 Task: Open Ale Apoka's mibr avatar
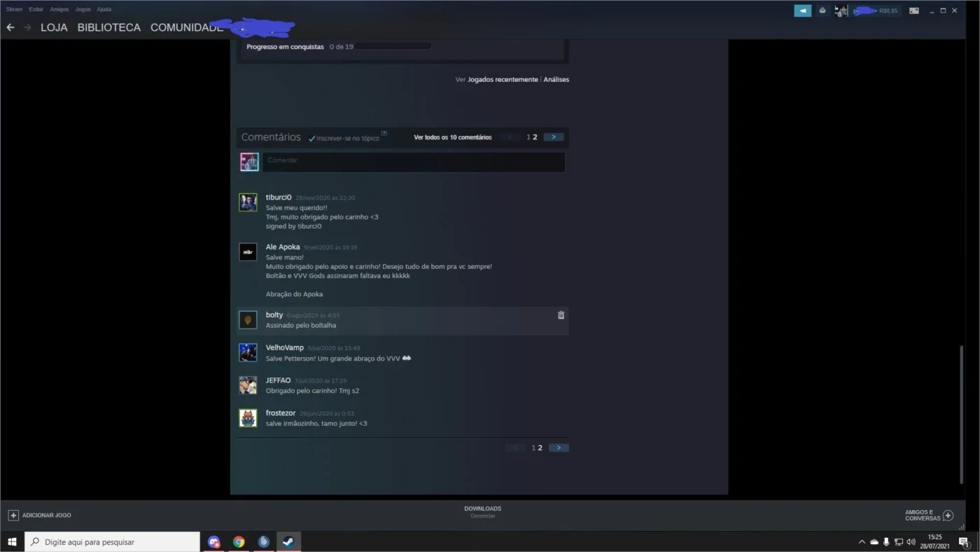(248, 252)
